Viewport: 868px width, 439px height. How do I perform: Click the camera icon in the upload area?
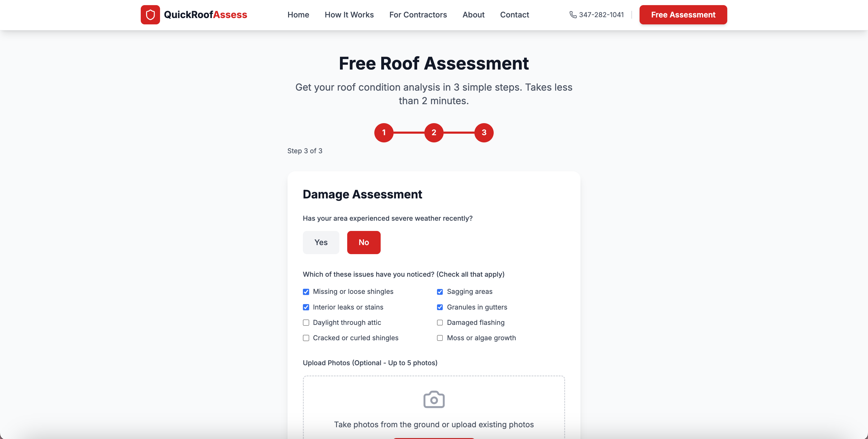point(434,399)
